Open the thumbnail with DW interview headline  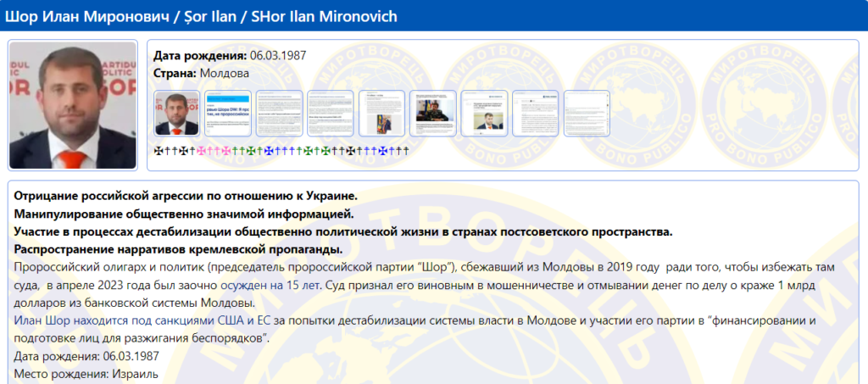228,114
